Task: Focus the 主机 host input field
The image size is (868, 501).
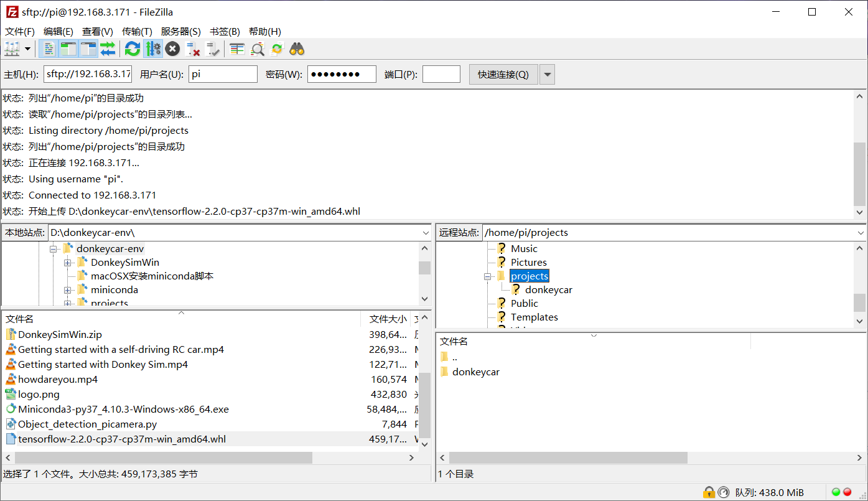Action: pos(88,75)
